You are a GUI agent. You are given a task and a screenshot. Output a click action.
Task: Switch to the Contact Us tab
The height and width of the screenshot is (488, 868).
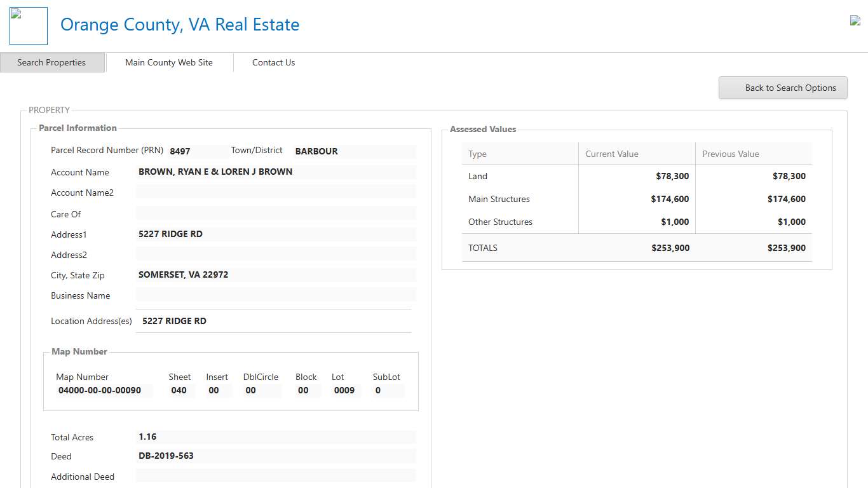273,62
